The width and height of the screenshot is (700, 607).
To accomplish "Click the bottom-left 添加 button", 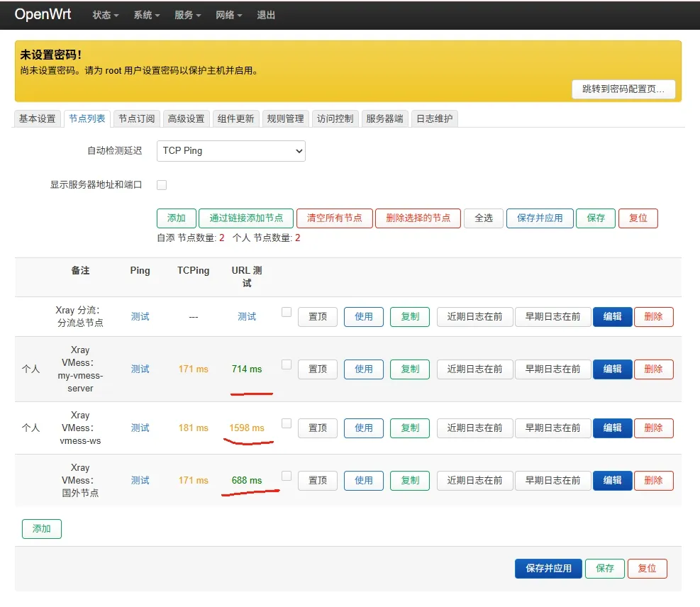I will pyautogui.click(x=42, y=529).
